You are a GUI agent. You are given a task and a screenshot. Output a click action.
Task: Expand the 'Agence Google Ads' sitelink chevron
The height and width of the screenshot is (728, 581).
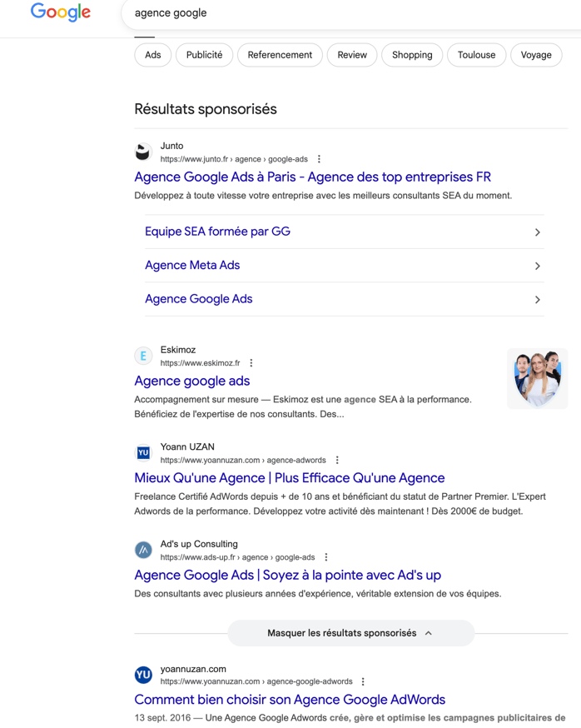(537, 299)
